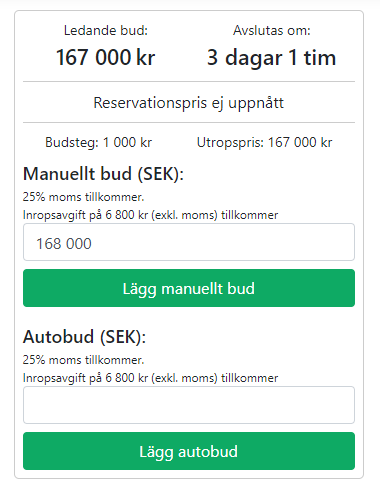Click the 3 dagar 1 tim countdown
Image resolution: width=380 pixels, height=490 pixels.
pyautogui.click(x=271, y=57)
